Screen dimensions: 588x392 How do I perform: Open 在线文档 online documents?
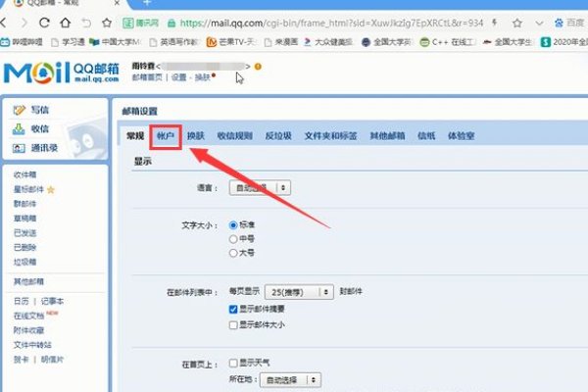[x=28, y=316]
